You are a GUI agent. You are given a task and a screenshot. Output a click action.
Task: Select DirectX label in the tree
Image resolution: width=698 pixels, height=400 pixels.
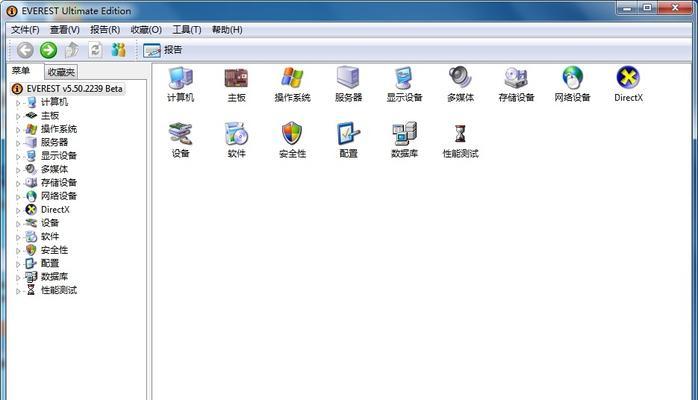click(x=55, y=210)
